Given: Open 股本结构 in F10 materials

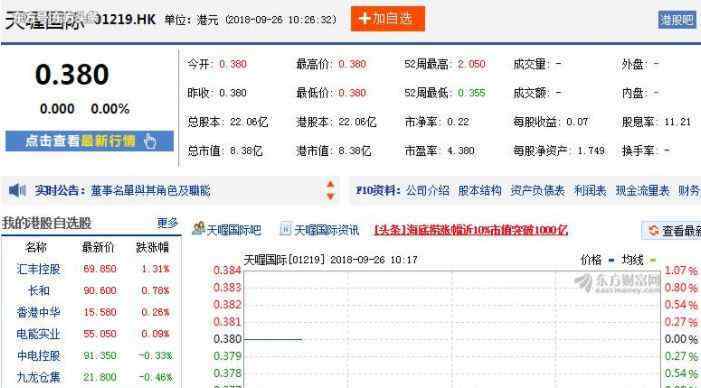Looking at the screenshot, I should tap(480, 191).
